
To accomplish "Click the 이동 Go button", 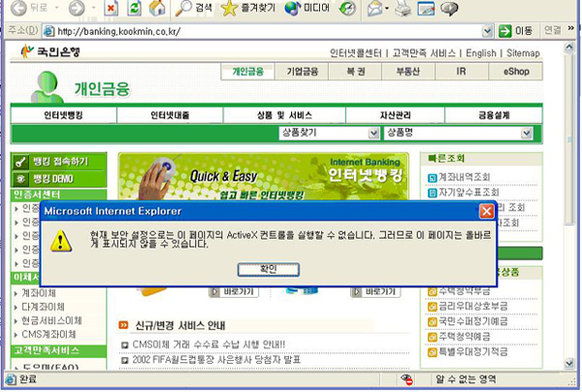I will point(516,31).
